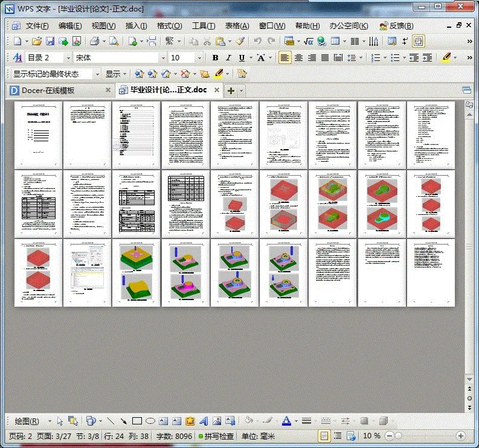
Task: Center align the text
Action: pyautogui.click(x=298, y=58)
